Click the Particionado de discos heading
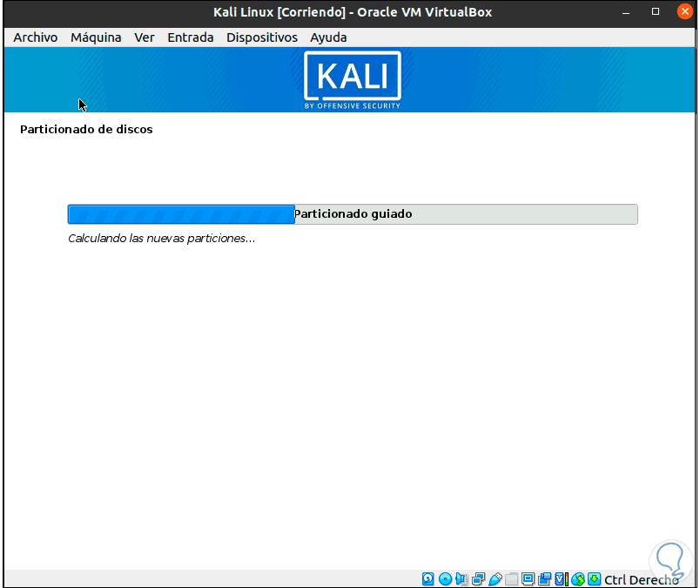 coord(86,130)
